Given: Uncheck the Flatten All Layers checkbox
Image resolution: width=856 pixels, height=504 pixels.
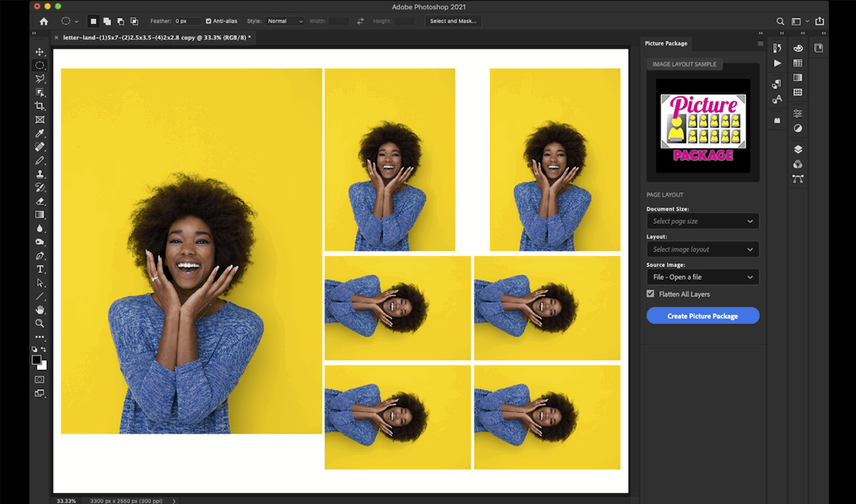Looking at the screenshot, I should pyautogui.click(x=651, y=294).
